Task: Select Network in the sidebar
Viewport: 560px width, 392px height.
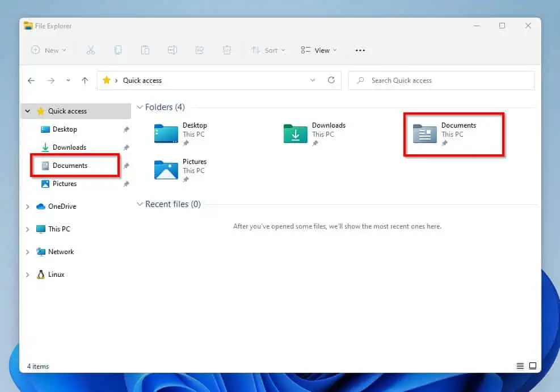Action: (61, 252)
